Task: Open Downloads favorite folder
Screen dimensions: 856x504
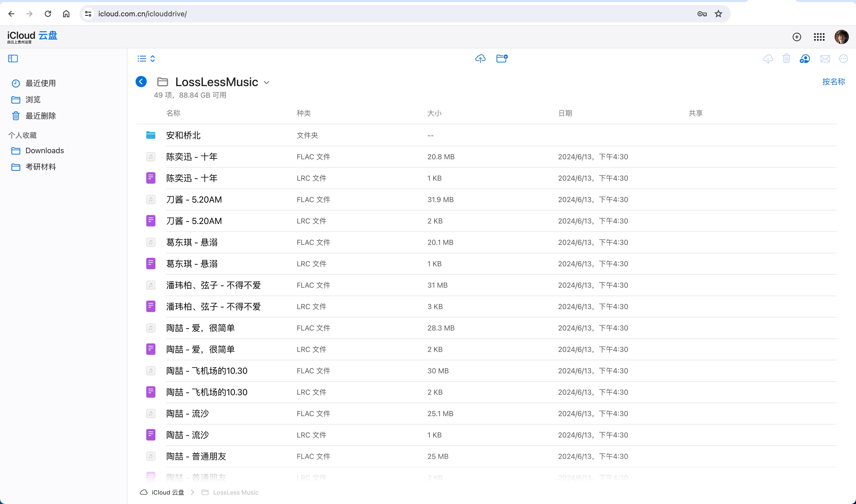Action: [37, 150]
